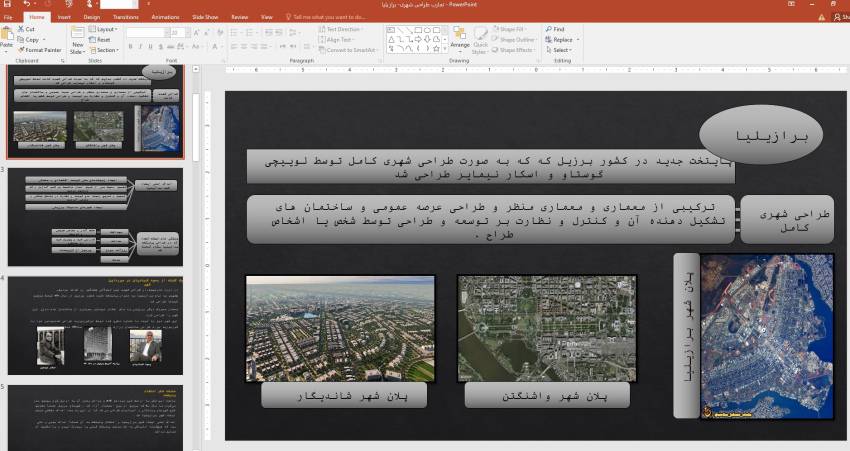Click the Reset slide icon

pos(104,39)
